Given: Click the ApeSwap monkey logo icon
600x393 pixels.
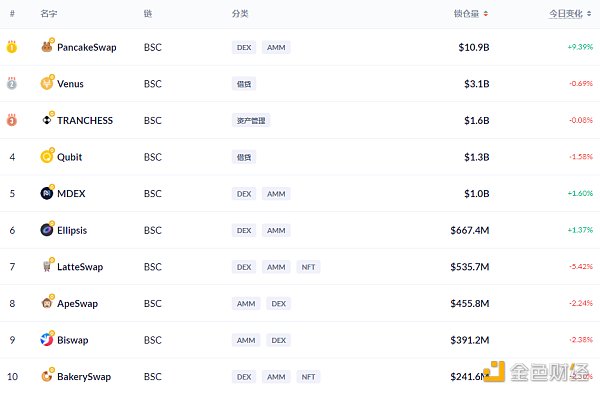Looking at the screenshot, I should click(47, 303).
